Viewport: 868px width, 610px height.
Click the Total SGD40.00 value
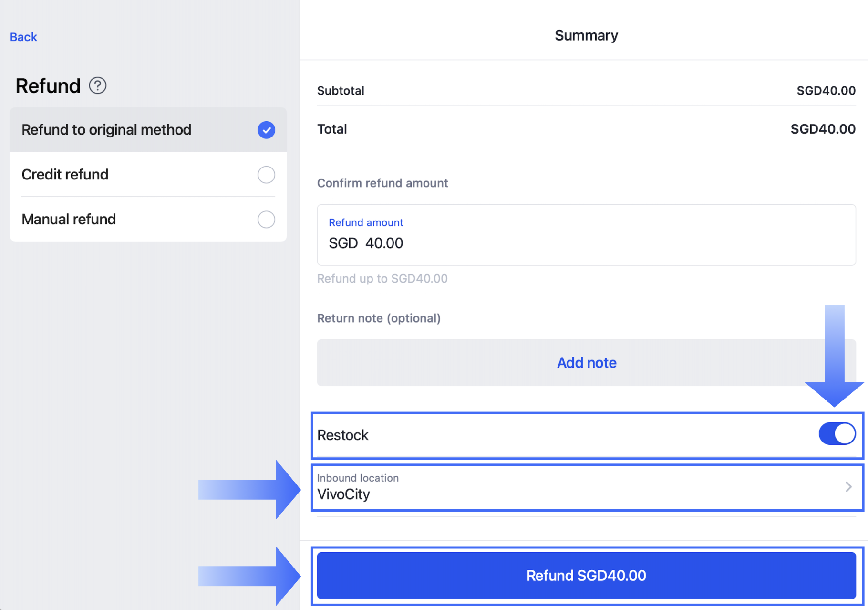coord(823,129)
